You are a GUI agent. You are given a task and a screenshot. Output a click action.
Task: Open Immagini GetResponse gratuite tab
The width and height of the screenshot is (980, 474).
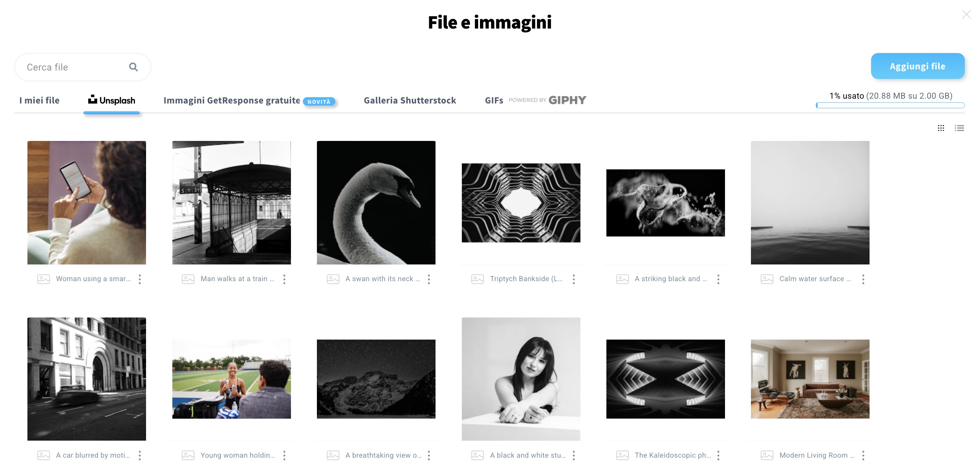232,101
